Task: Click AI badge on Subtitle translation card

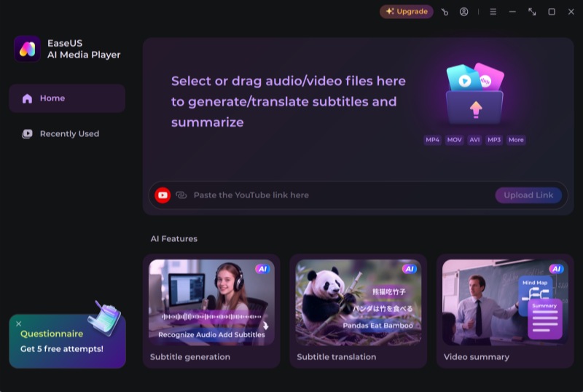Action: 410,269
